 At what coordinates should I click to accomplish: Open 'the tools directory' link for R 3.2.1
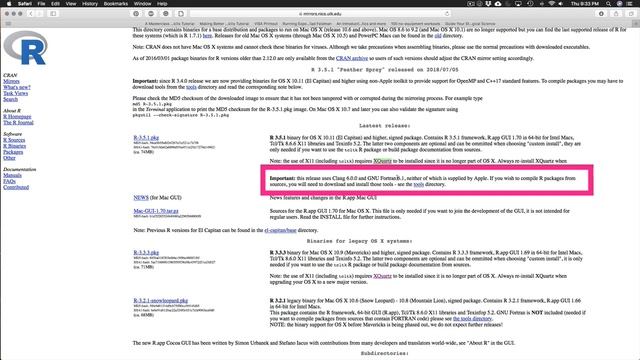coord(473,319)
